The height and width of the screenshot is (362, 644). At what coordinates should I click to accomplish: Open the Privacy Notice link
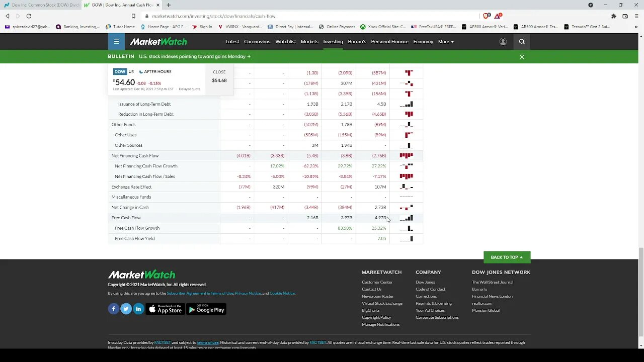click(x=248, y=293)
